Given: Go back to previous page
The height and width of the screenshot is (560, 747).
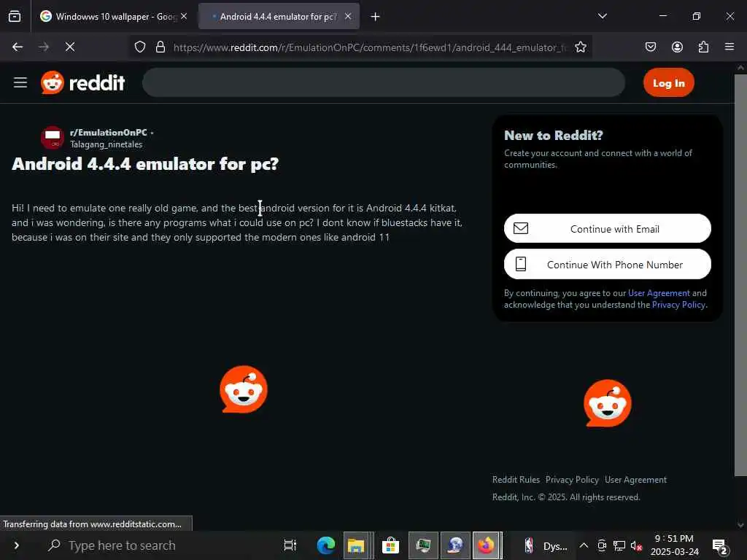Looking at the screenshot, I should [18, 47].
